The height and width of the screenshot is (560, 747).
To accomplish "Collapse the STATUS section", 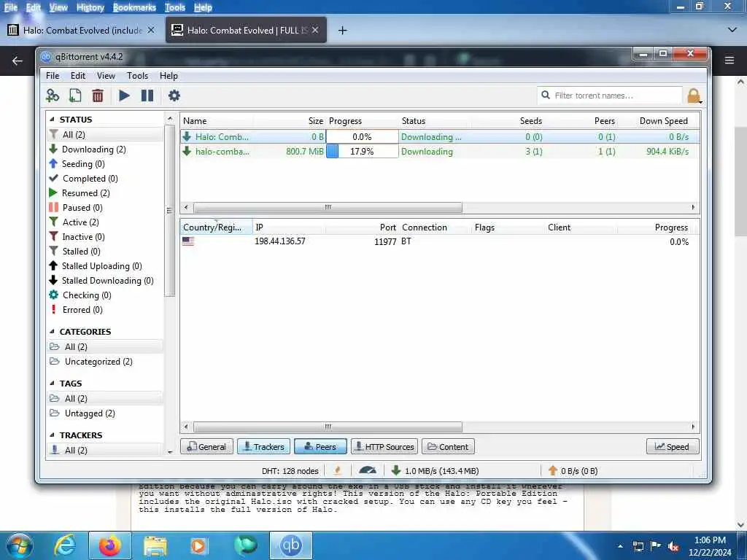I will (52, 120).
